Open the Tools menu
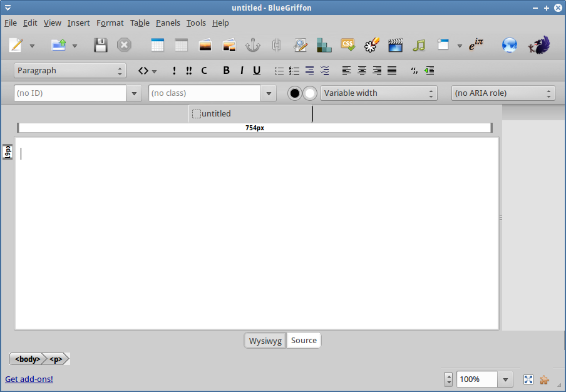Screen dimensions: 566x392 (x=196, y=23)
